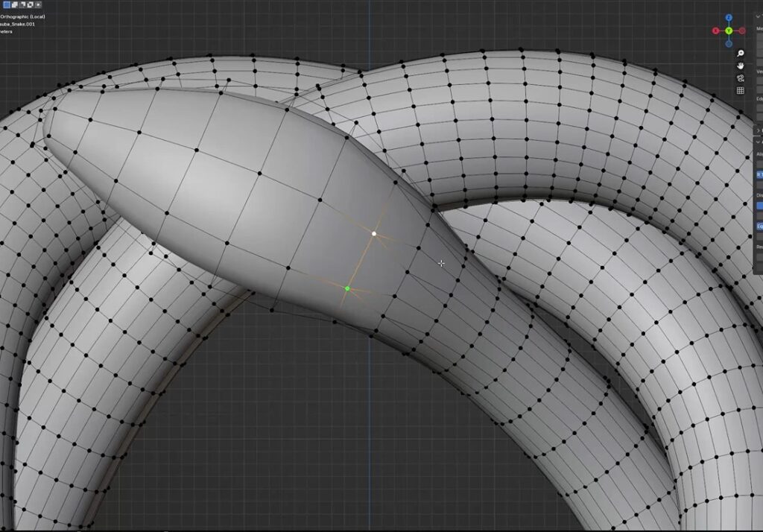
Task: Click the Set selection mode icon
Action: click(6, 4)
